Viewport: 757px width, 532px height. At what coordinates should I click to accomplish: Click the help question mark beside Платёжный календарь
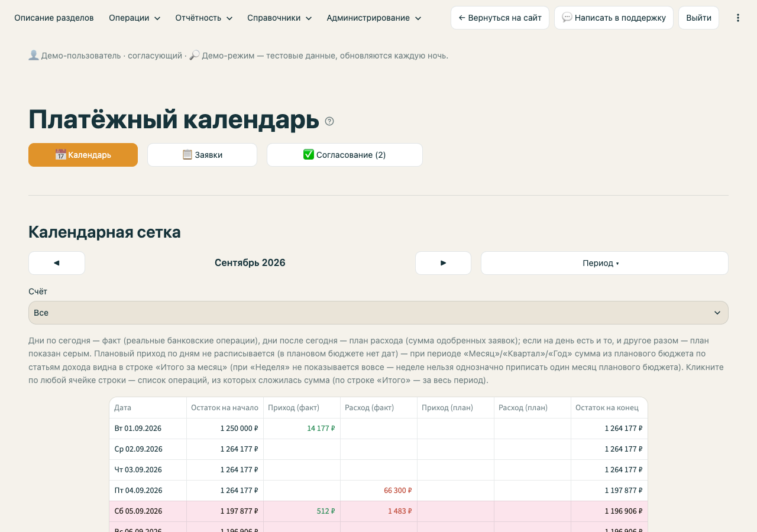329,121
